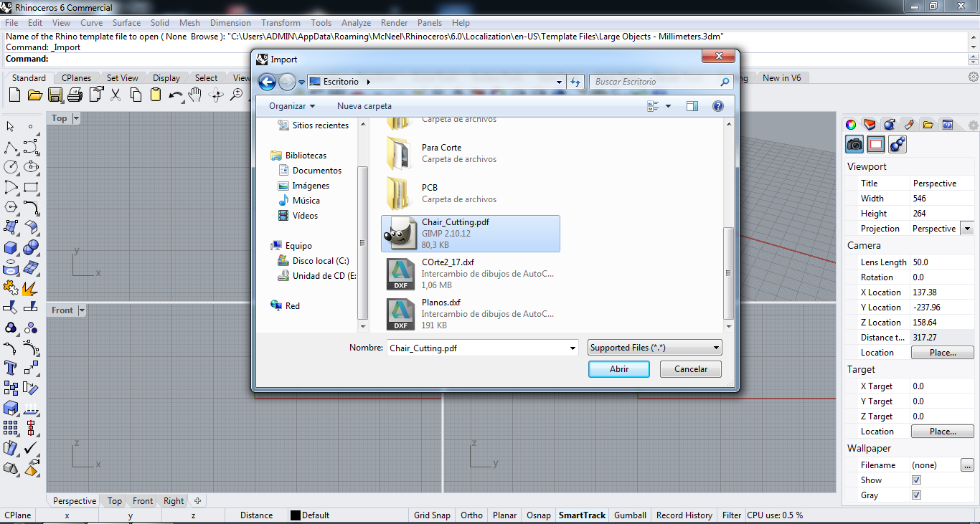Click the New file icon in Standard toolbar
The width and height of the screenshot is (980, 524).
tap(14, 95)
